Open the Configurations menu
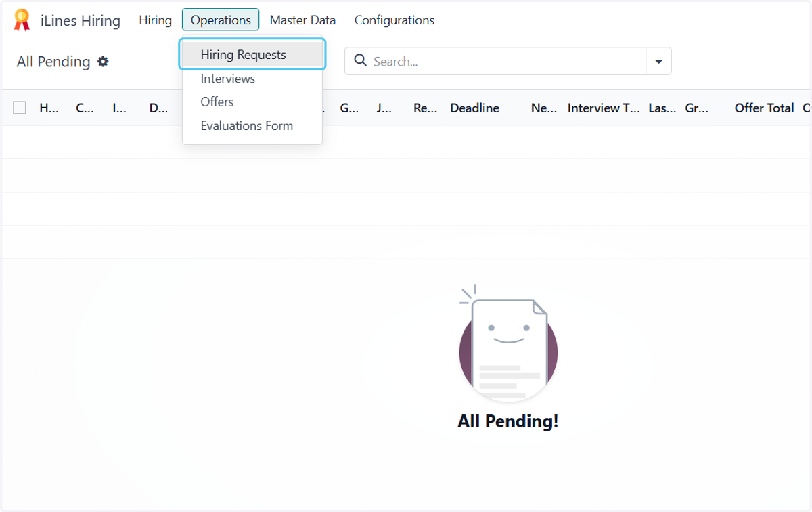The width and height of the screenshot is (812, 512). [x=394, y=20]
